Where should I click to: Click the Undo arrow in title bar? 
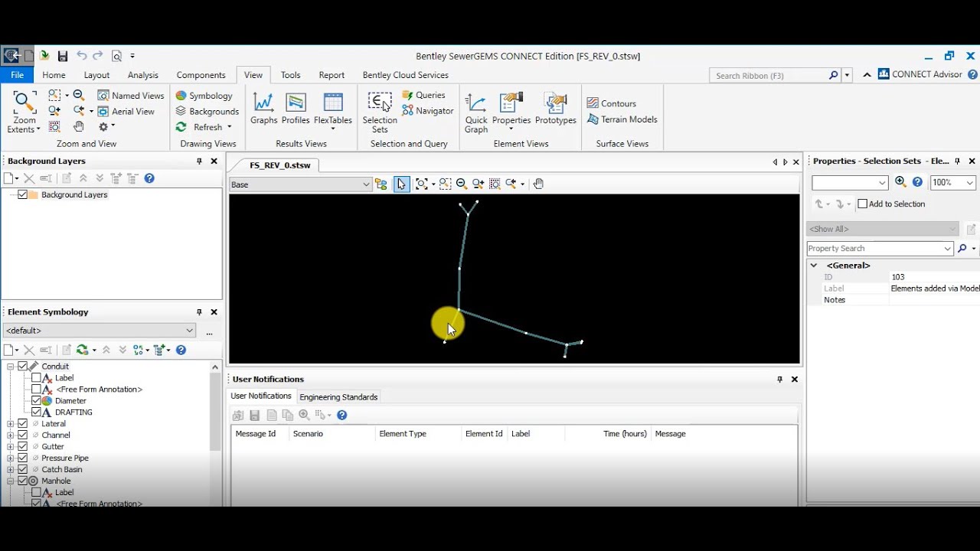pos(81,55)
